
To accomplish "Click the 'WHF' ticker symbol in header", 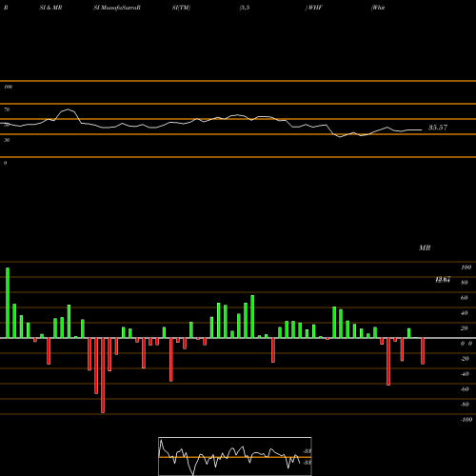I will click(x=315, y=8).
